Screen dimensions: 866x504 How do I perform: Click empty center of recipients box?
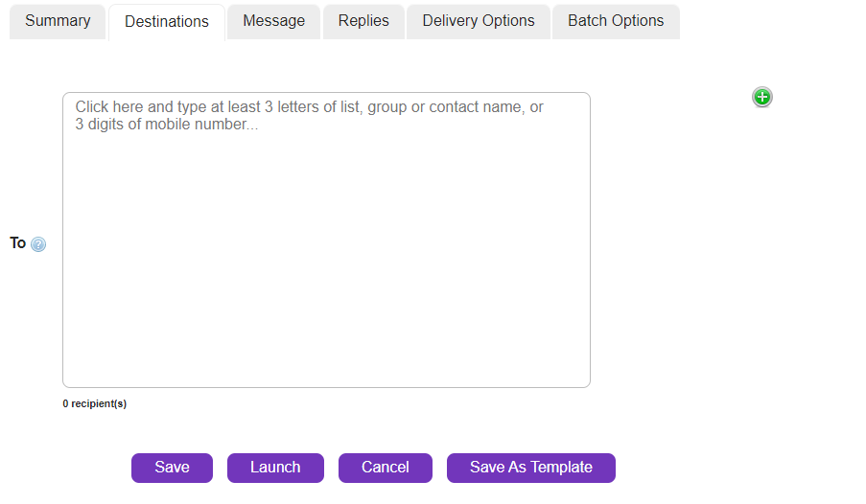tap(326, 259)
